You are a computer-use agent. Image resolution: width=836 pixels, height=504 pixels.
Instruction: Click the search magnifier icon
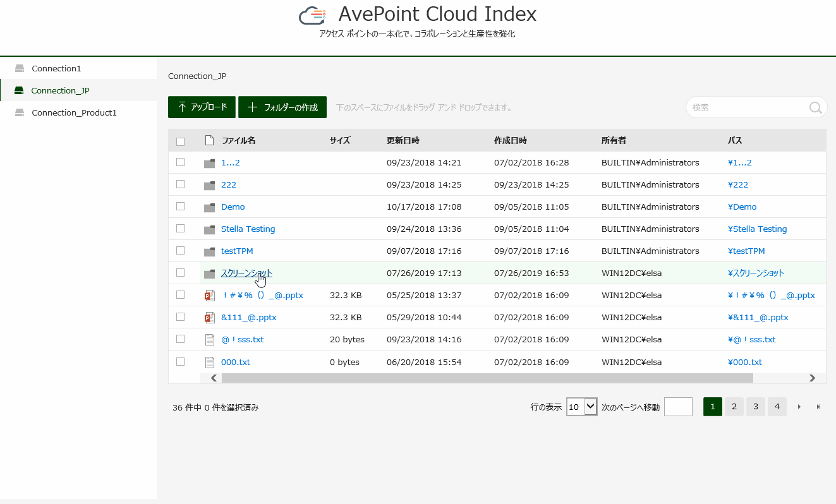click(815, 107)
